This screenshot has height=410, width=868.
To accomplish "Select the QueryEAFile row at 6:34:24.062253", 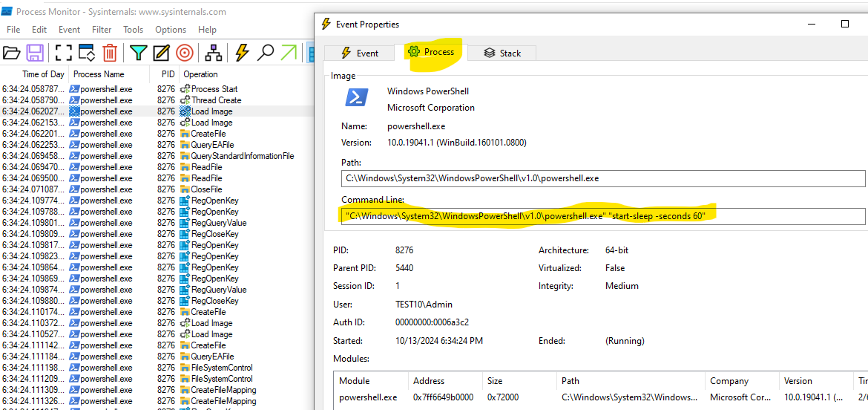I will point(155,145).
